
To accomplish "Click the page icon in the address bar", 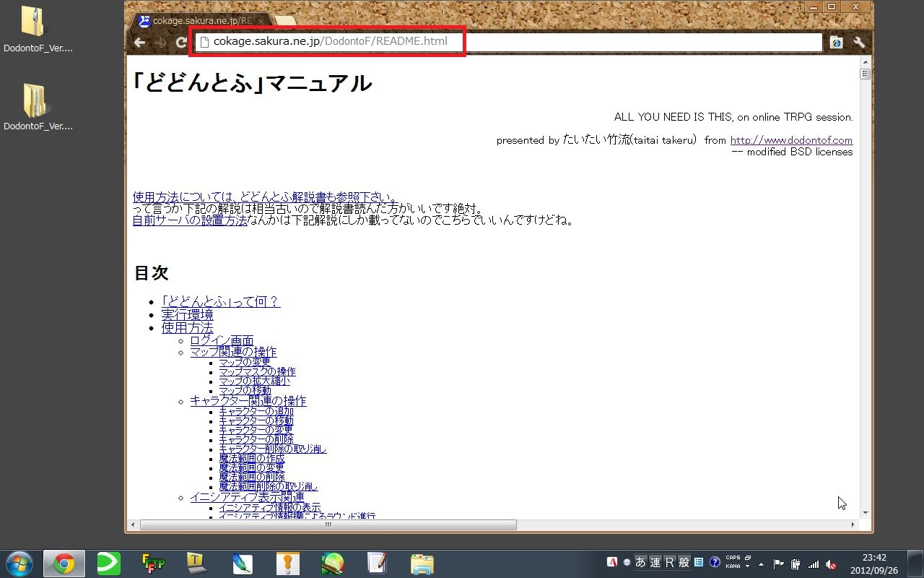I will [x=204, y=42].
